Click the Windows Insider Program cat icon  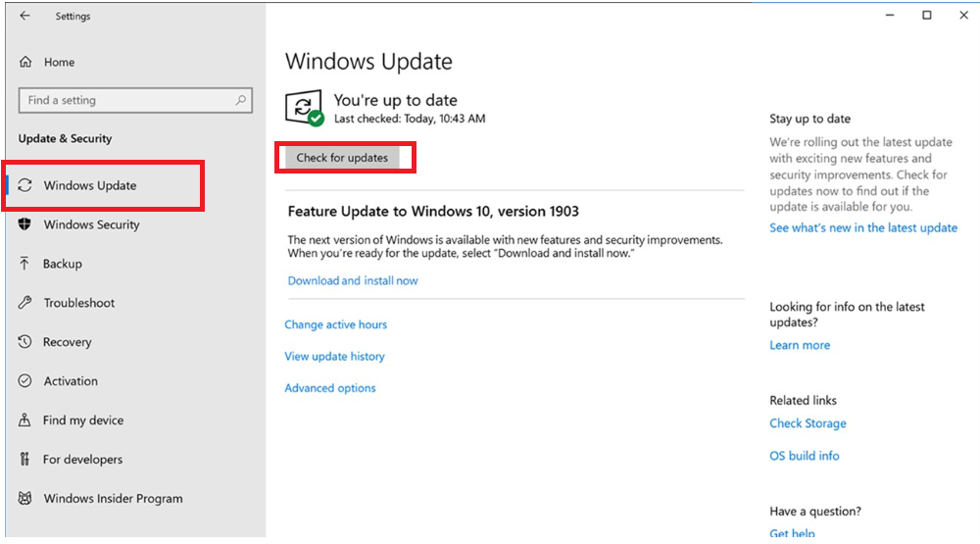24,498
